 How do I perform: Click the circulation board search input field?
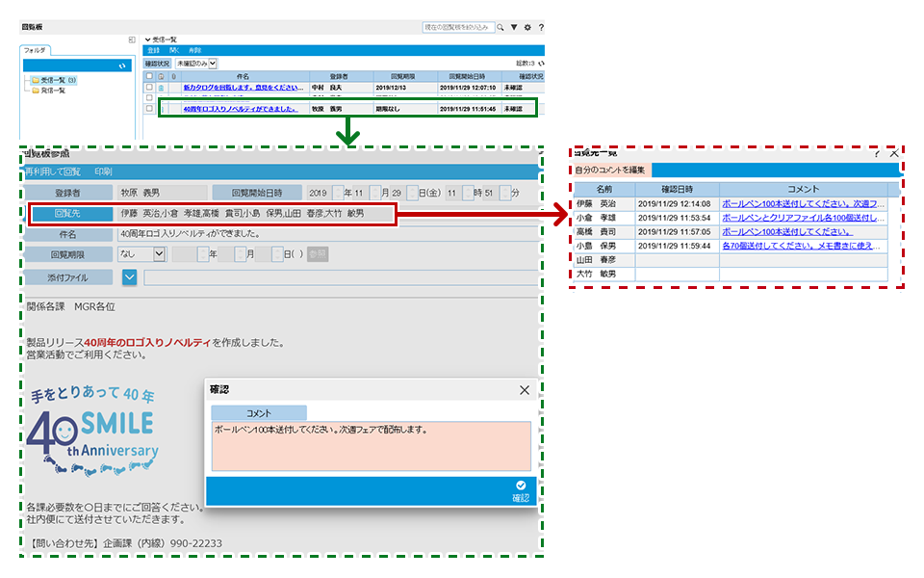[x=457, y=28]
